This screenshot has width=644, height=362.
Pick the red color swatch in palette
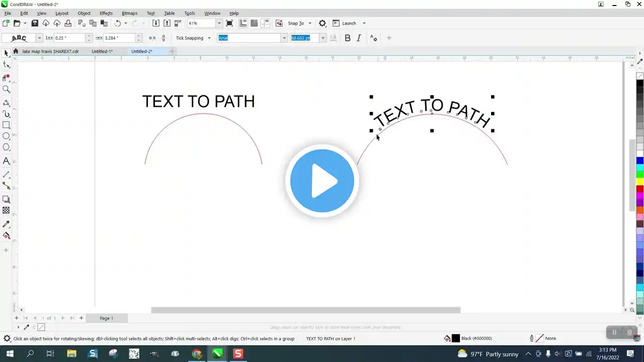(640, 189)
